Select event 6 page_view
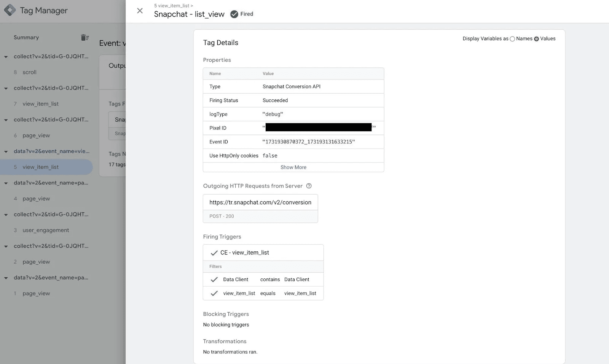This screenshot has height=364, width=609. point(46,135)
